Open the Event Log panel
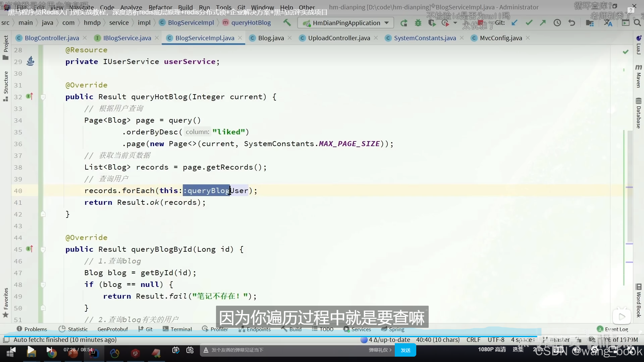 (613, 329)
